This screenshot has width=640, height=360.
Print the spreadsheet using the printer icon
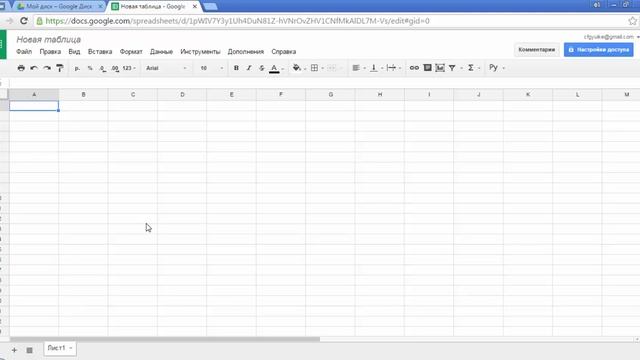21,68
